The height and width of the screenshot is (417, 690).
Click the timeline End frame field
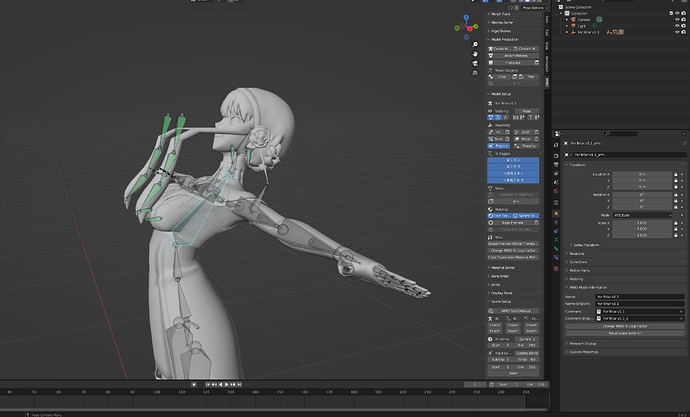coord(536,384)
